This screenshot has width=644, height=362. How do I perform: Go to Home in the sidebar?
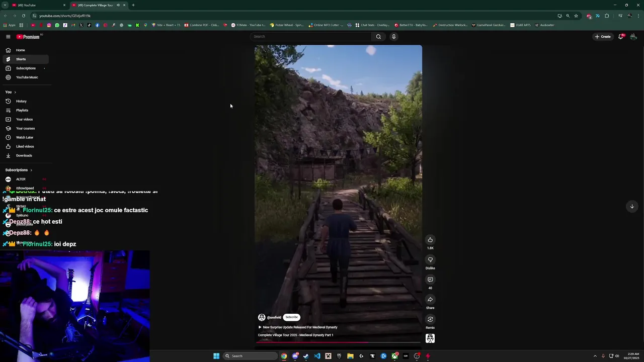coord(25,50)
